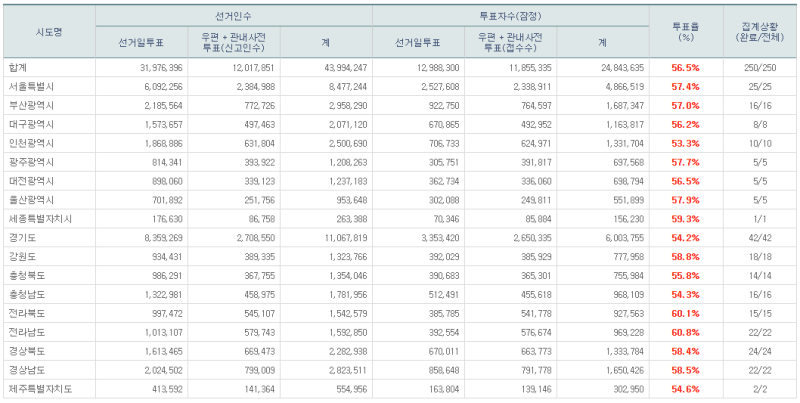Click the 54.3% turnout for 충청남도
The width and height of the screenshot is (800, 403).
[685, 294]
